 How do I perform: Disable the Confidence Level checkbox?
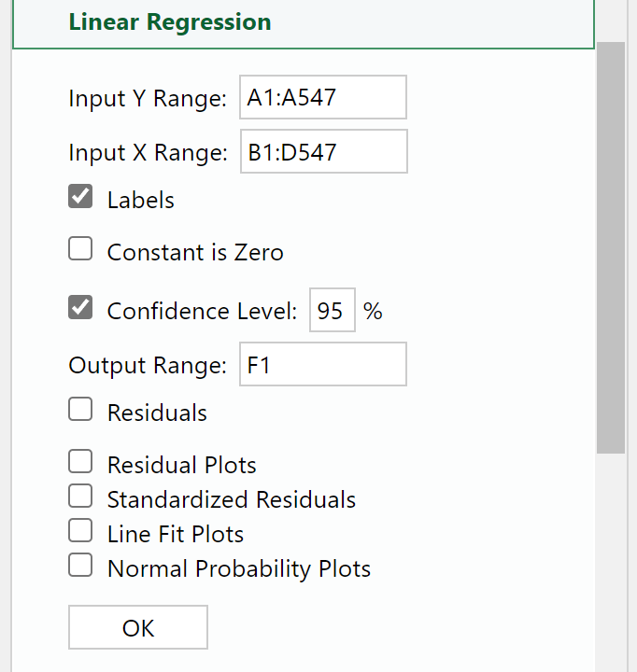(81, 309)
